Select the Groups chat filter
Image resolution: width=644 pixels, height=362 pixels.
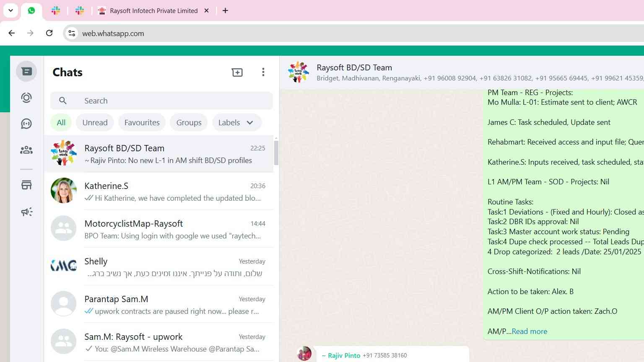pyautogui.click(x=189, y=122)
